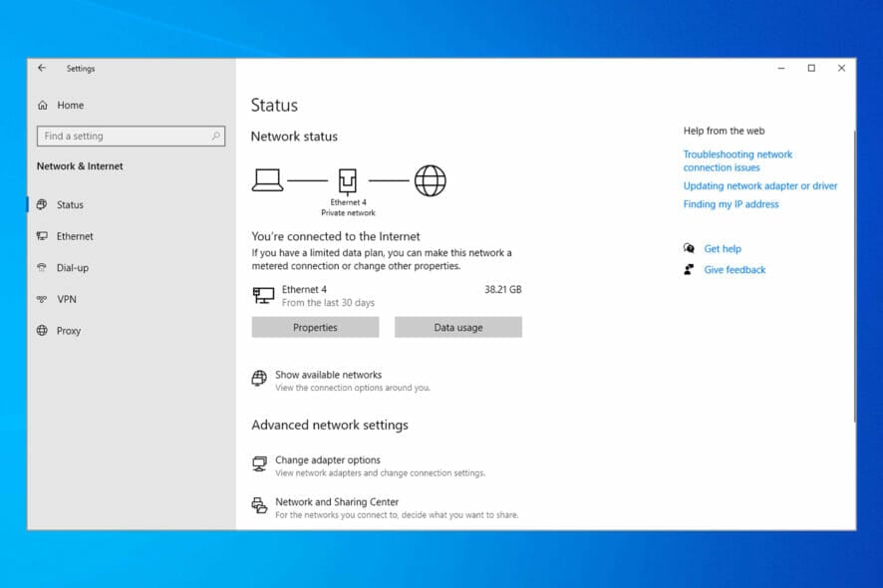Minimize the Settings window
The image size is (883, 588).
tap(781, 68)
